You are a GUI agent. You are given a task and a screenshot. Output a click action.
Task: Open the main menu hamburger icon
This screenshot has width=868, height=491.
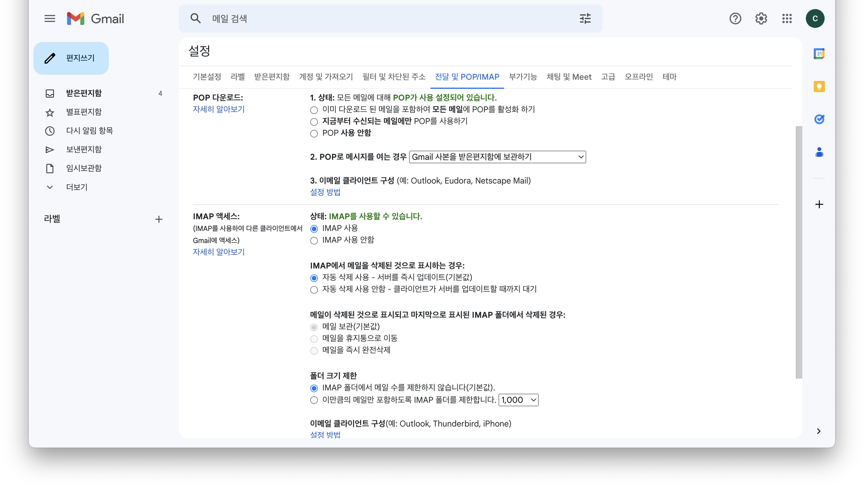click(x=50, y=18)
